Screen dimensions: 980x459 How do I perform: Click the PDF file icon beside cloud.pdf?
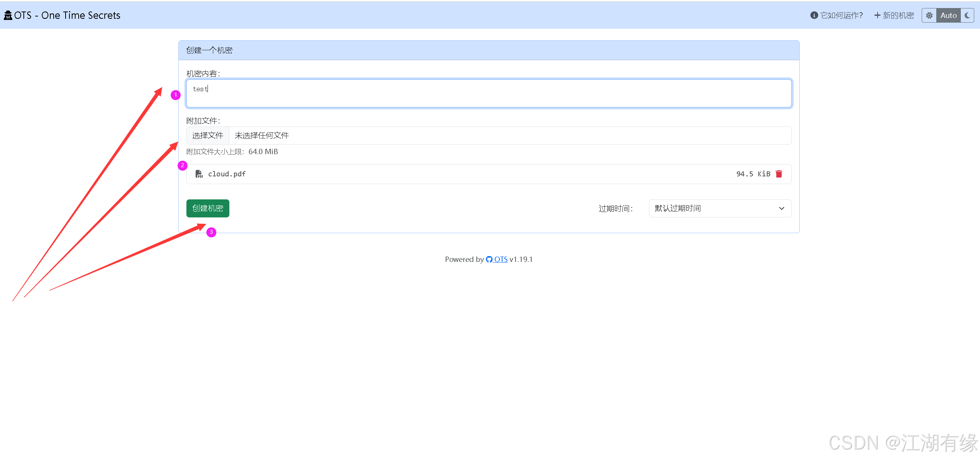[x=199, y=174]
